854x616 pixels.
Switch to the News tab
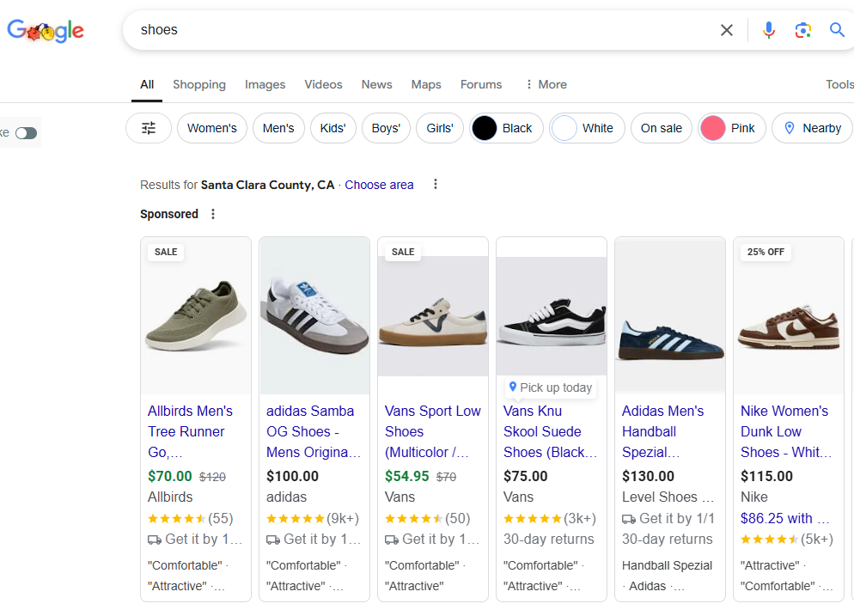(376, 84)
